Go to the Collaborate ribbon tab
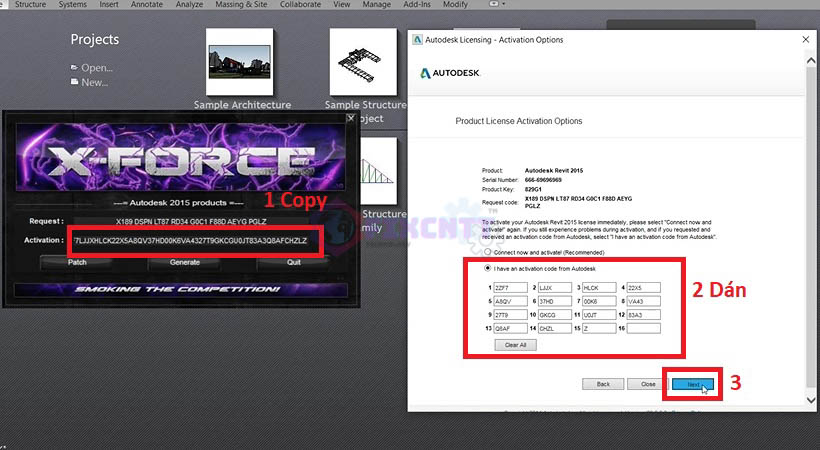Image resolution: width=820 pixels, height=450 pixels. pos(300,4)
